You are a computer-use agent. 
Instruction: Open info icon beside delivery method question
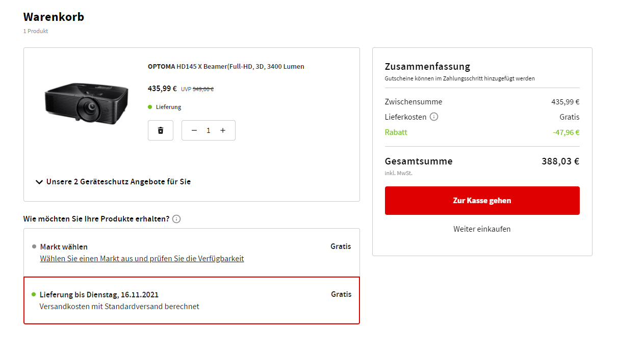tap(176, 219)
